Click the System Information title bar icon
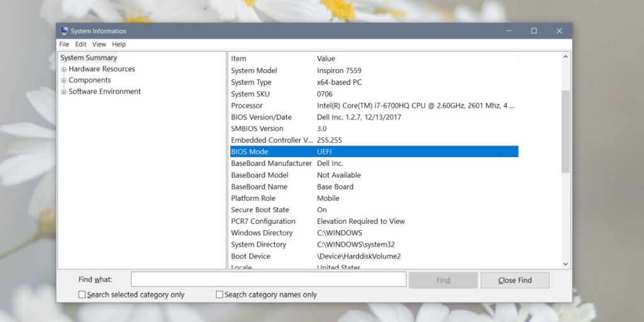This screenshot has height=322, width=644. click(64, 31)
